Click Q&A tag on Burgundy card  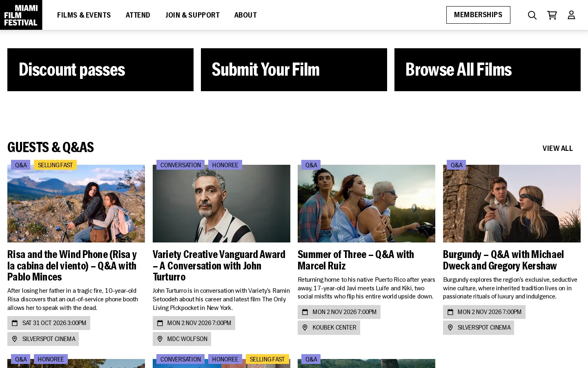click(x=457, y=165)
